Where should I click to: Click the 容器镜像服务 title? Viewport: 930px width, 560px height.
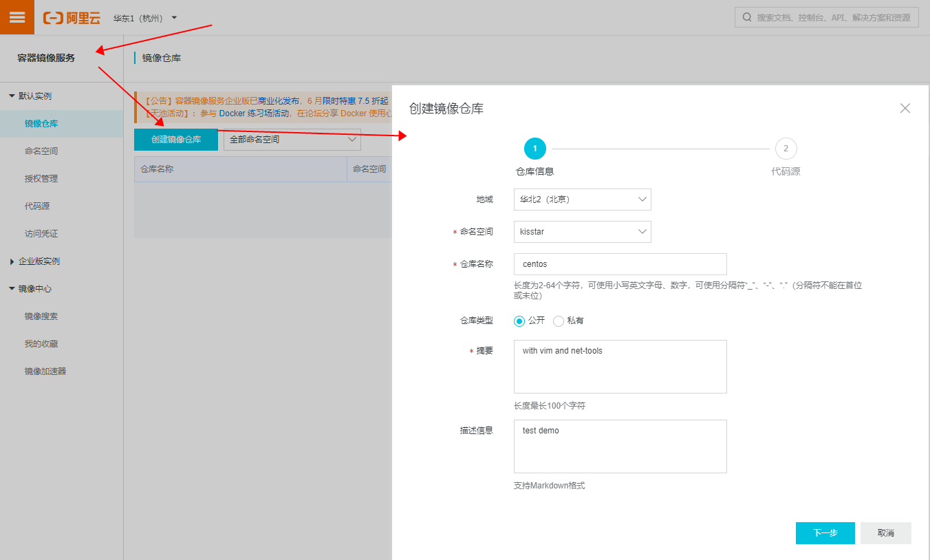[46, 58]
